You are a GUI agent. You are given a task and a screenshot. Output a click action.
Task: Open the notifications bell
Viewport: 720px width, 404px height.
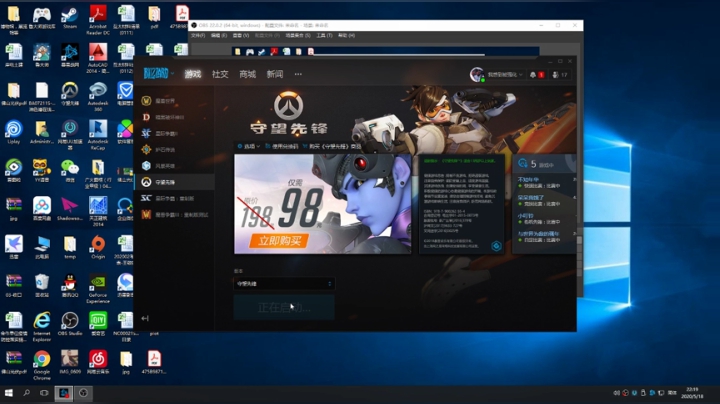(536, 74)
